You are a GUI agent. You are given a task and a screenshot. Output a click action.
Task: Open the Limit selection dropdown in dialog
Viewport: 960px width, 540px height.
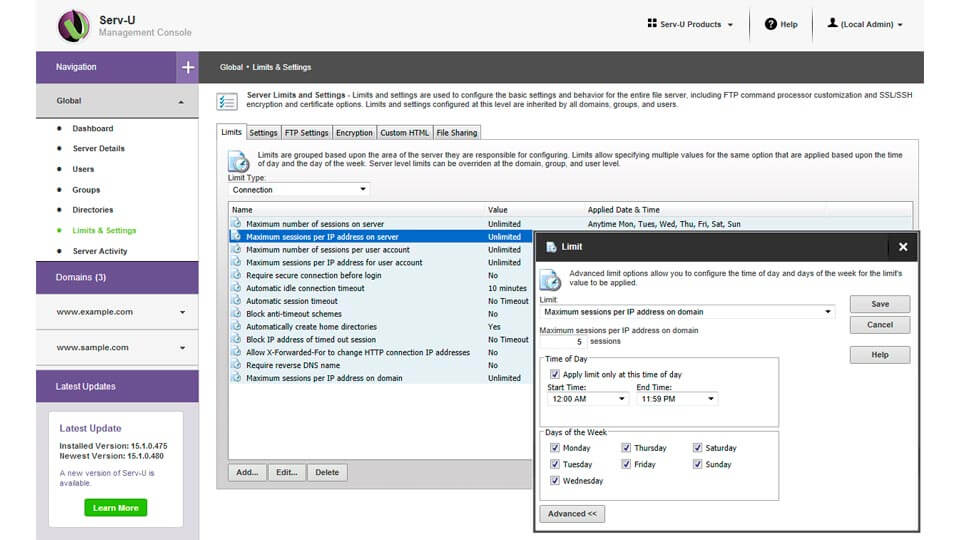[x=687, y=312]
